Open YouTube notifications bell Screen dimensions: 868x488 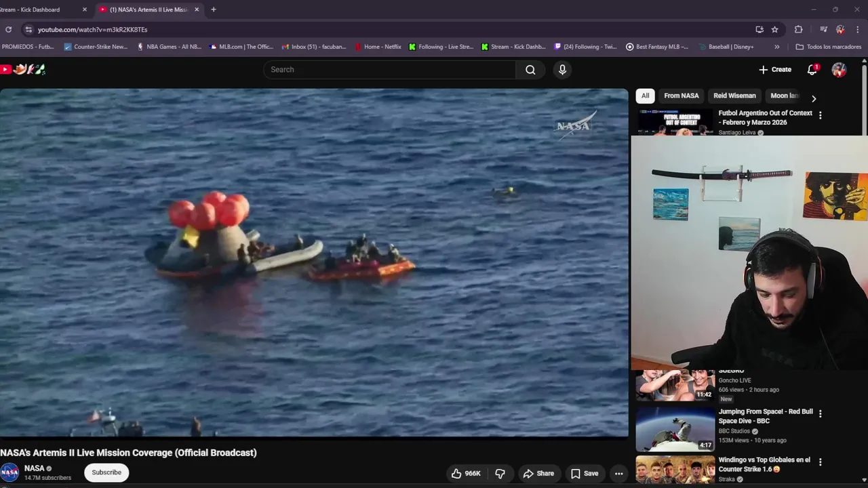812,69
